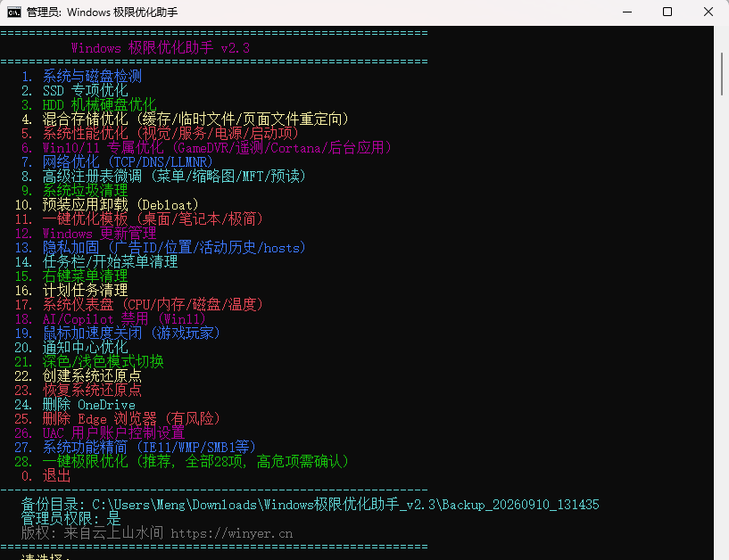The height and width of the screenshot is (560, 729).
Task: Select option 6 Win10/11 专属优化
Action: [206, 148]
